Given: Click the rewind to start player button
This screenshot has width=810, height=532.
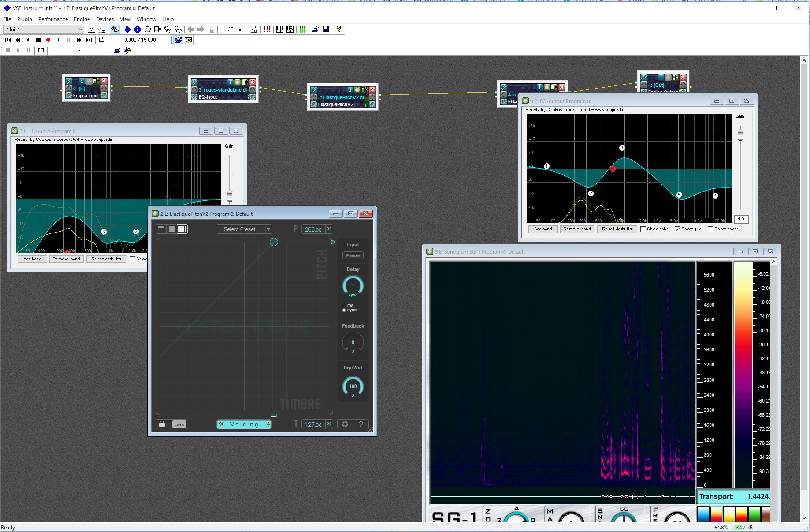Looking at the screenshot, I should (x=8, y=40).
